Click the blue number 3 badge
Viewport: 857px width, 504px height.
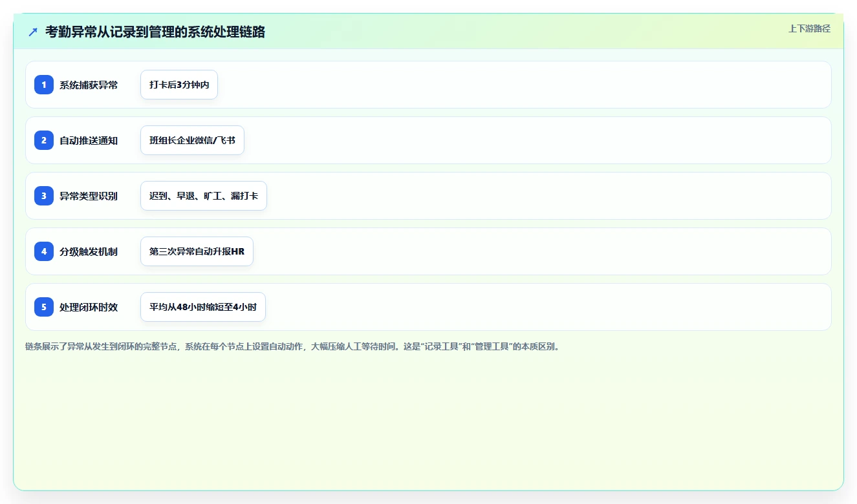click(44, 196)
